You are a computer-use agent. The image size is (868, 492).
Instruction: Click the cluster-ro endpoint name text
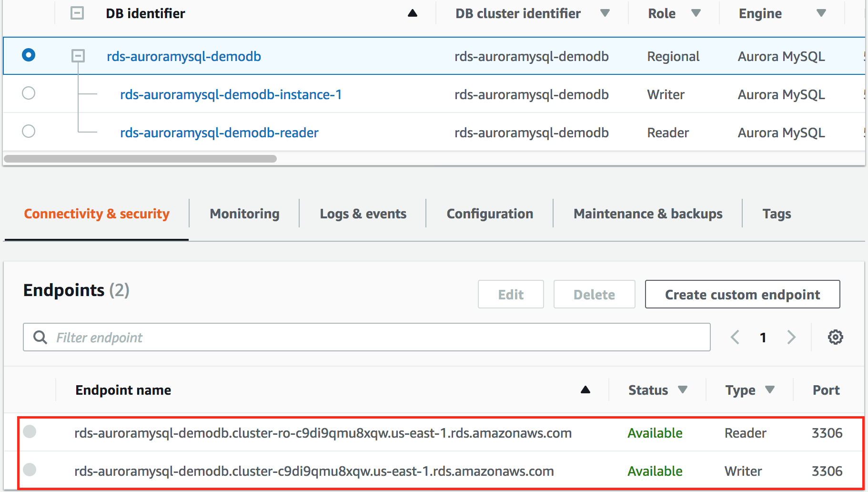point(323,433)
